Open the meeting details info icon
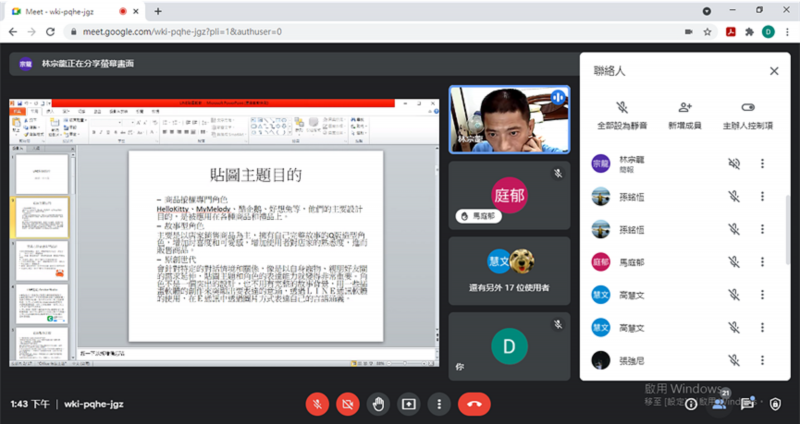The height and width of the screenshot is (424, 800). [690, 403]
